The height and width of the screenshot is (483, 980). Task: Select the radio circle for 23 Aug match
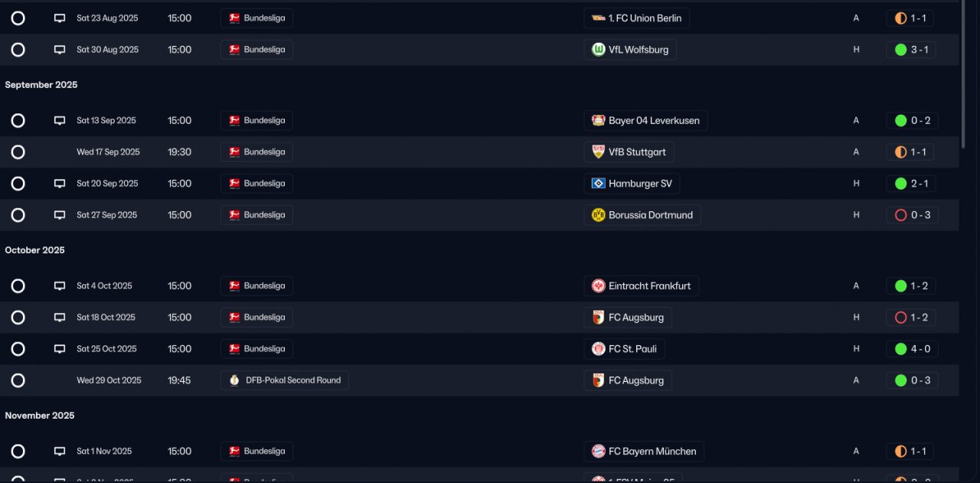point(18,18)
